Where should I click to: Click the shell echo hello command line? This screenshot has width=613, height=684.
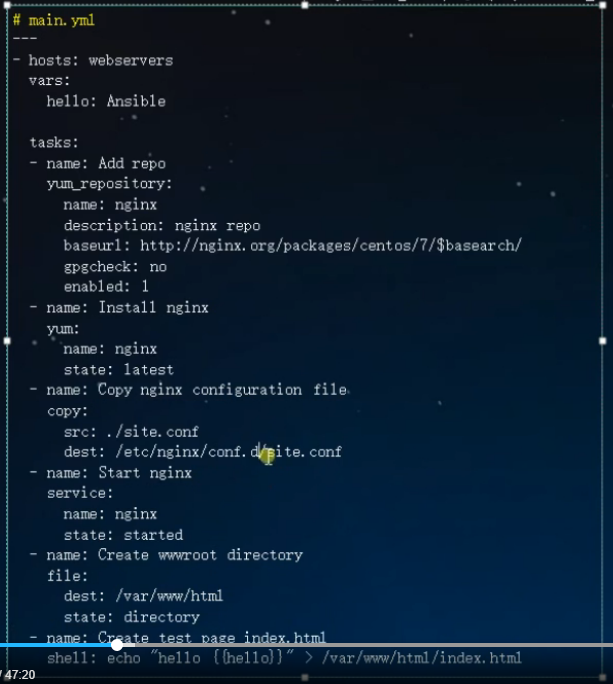284,658
